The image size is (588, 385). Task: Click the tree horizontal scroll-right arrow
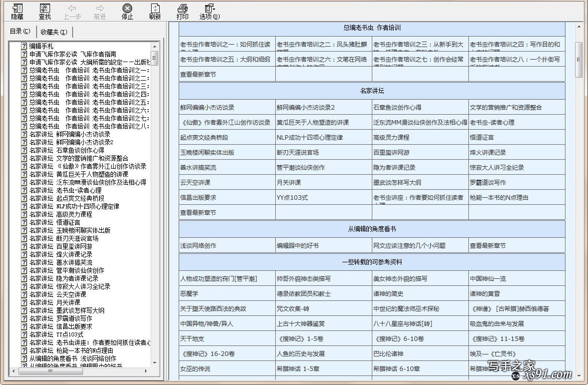tap(146, 371)
